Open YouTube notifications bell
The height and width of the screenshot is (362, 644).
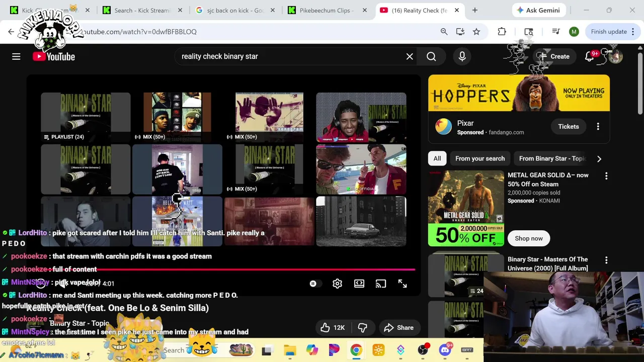[x=590, y=56]
